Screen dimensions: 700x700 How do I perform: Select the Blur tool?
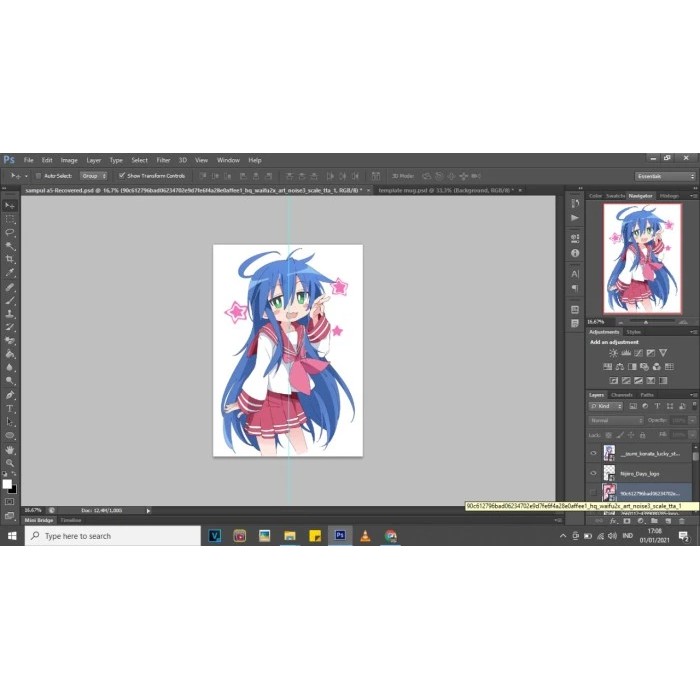[10, 367]
